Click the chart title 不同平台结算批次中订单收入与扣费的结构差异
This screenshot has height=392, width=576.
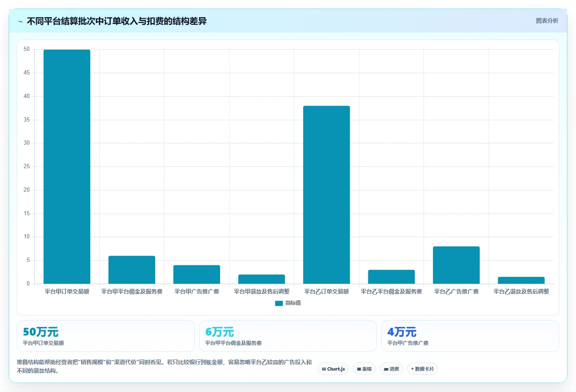(x=116, y=21)
